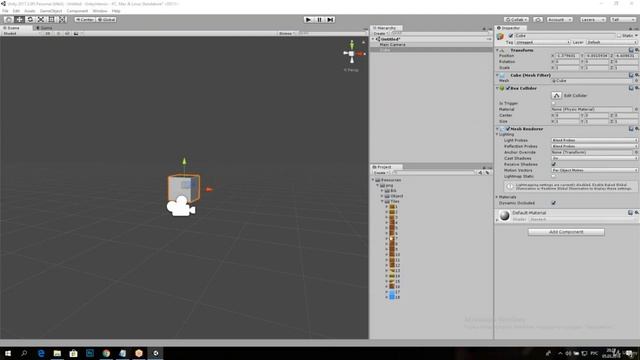Switch to the Game tab
This screenshot has width=640, height=360.
coord(45,28)
